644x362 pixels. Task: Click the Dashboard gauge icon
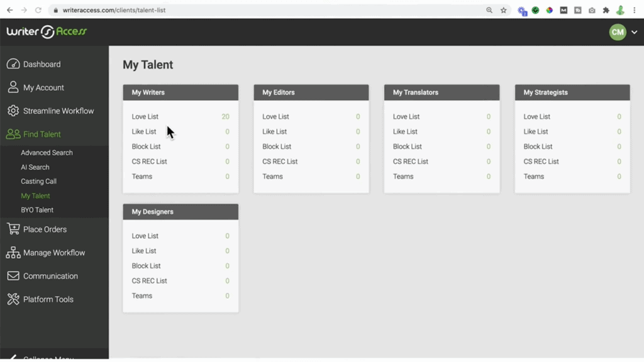coord(13,64)
